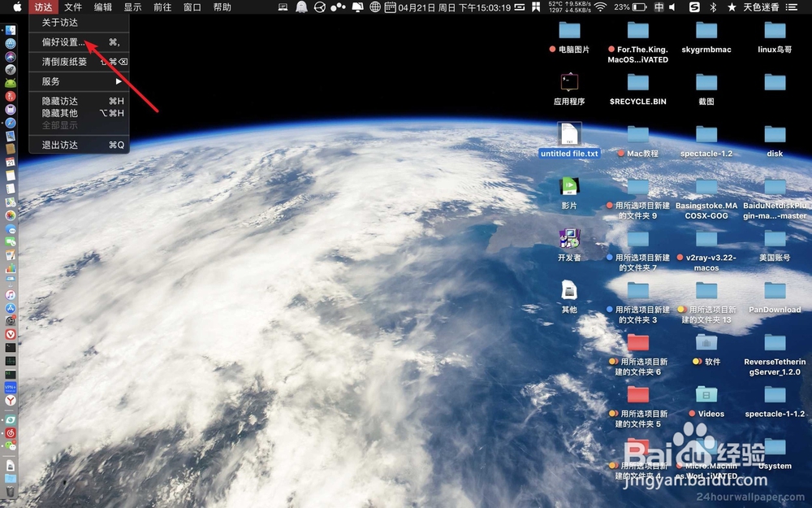Open App Store icon in dock
Screen dimensions: 812x508
coord(11,308)
